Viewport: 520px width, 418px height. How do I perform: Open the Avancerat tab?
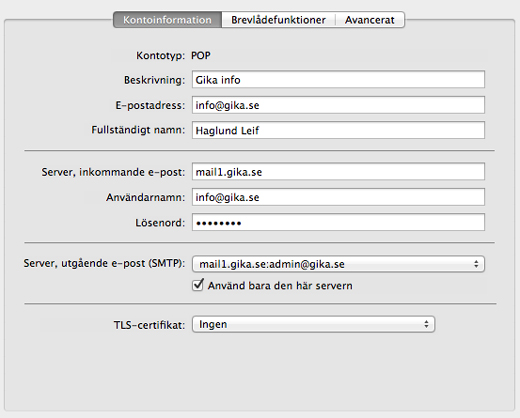tap(370, 20)
